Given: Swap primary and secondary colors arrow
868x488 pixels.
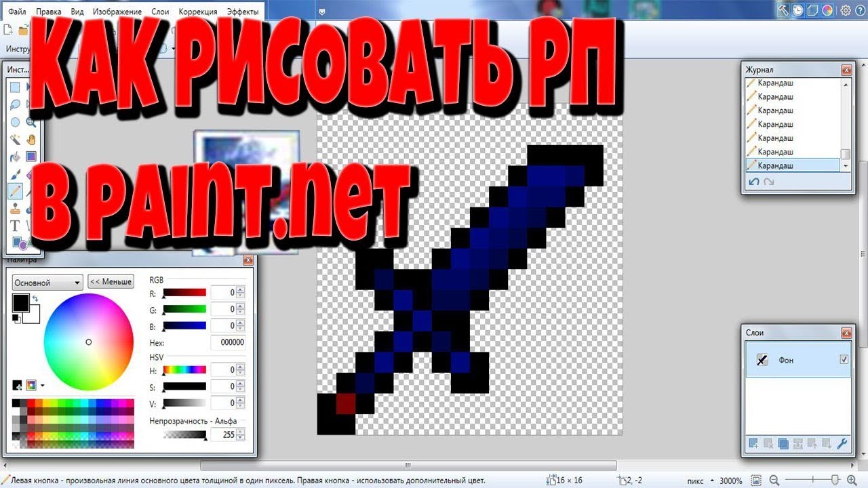Looking at the screenshot, I should click(x=35, y=298).
